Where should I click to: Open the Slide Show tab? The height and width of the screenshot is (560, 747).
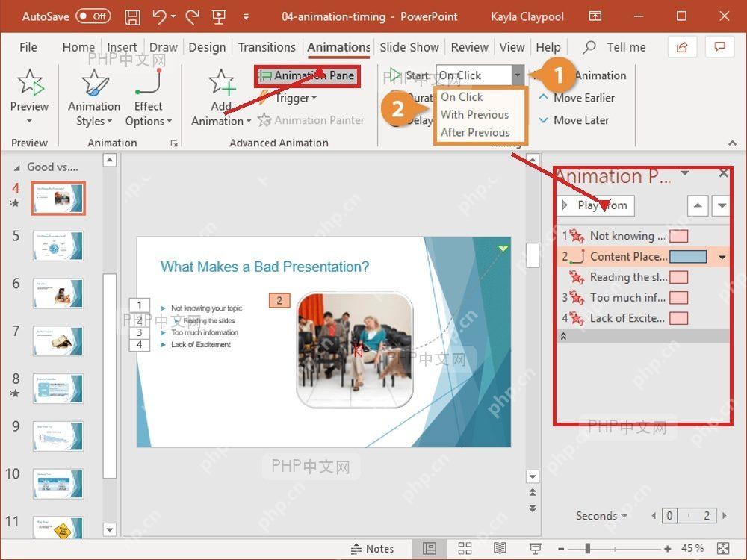409,47
